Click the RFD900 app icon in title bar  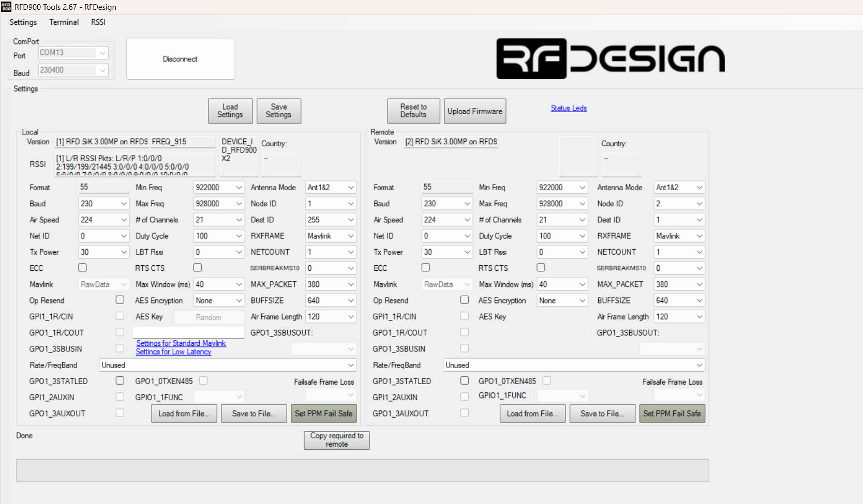[x=6, y=7]
